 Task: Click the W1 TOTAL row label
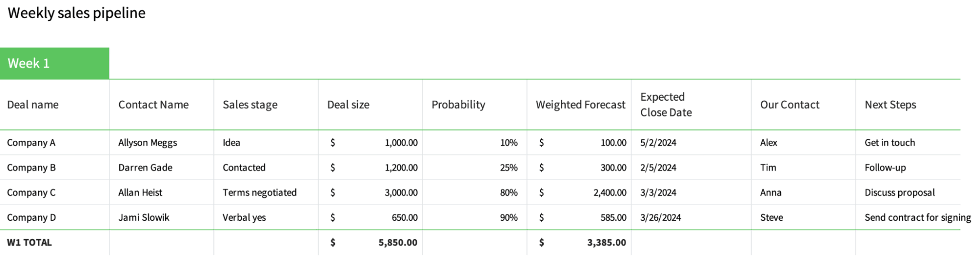pyautogui.click(x=29, y=243)
